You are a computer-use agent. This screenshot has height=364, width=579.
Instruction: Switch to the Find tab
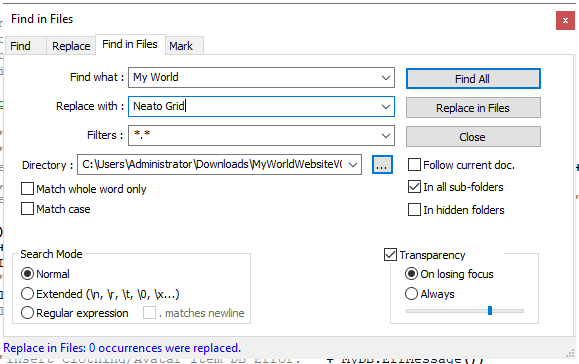(25, 46)
